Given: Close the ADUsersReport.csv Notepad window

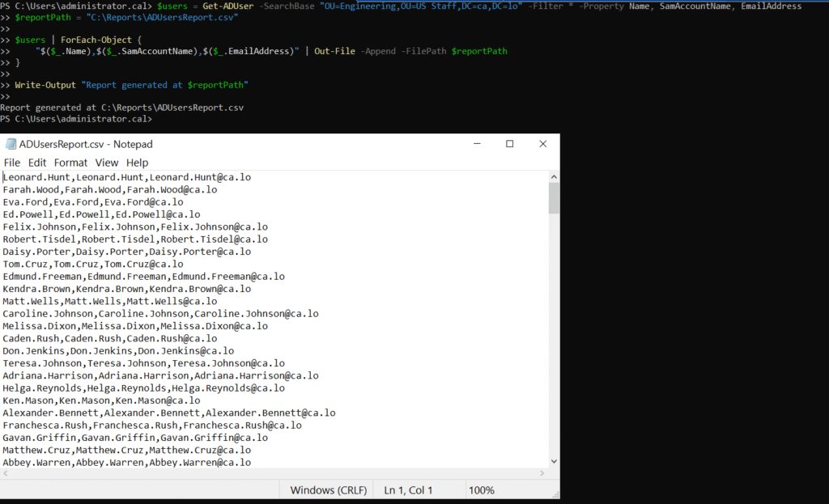Looking at the screenshot, I should (543, 144).
